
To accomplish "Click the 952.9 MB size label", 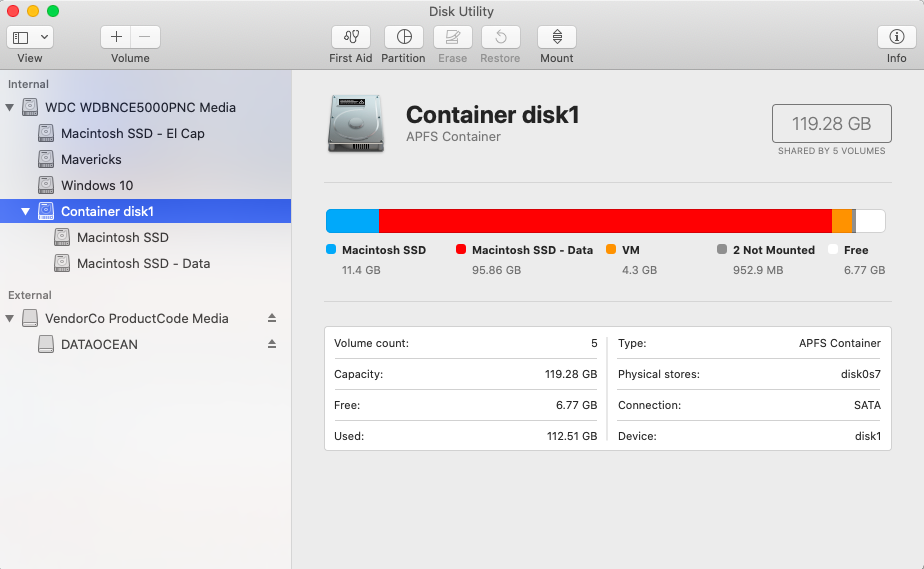I will (x=758, y=270).
